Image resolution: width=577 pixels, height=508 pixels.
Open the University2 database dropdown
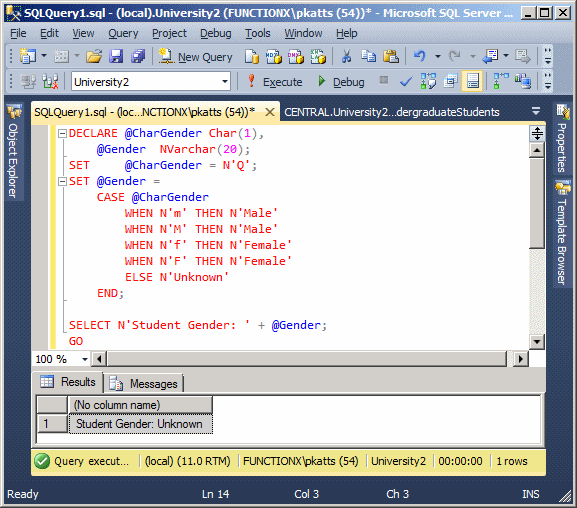225,81
